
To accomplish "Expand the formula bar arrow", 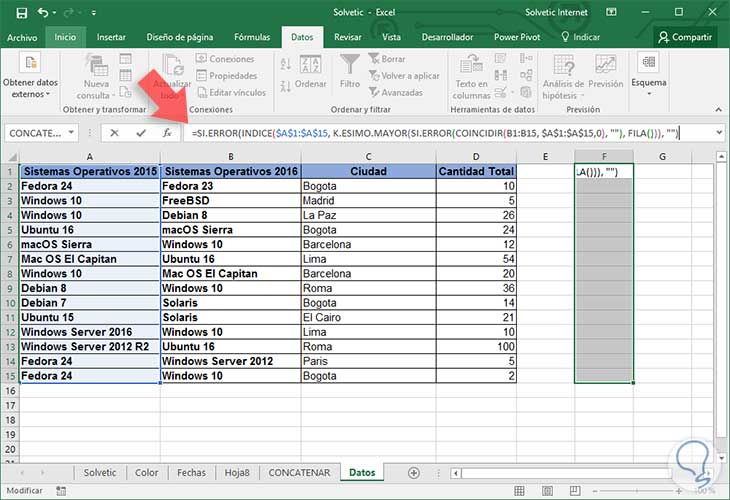I will [x=719, y=133].
